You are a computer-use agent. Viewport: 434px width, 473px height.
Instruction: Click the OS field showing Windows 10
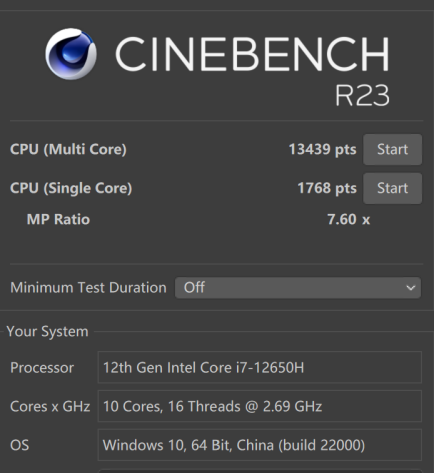click(x=260, y=445)
